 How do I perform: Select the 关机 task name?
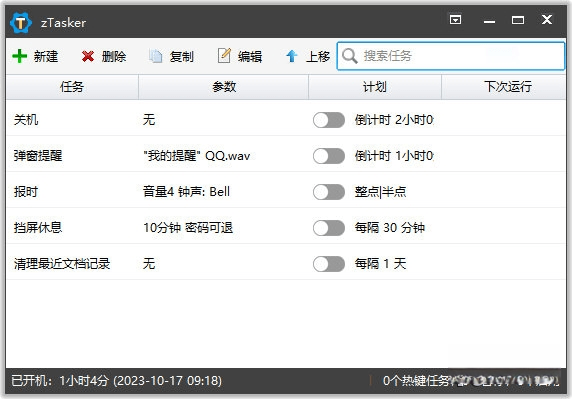click(26, 120)
